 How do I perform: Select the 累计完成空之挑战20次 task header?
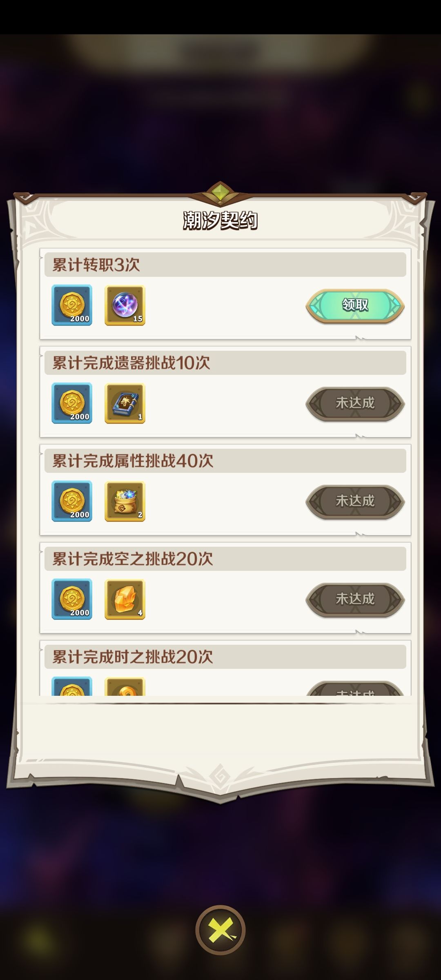click(225, 559)
